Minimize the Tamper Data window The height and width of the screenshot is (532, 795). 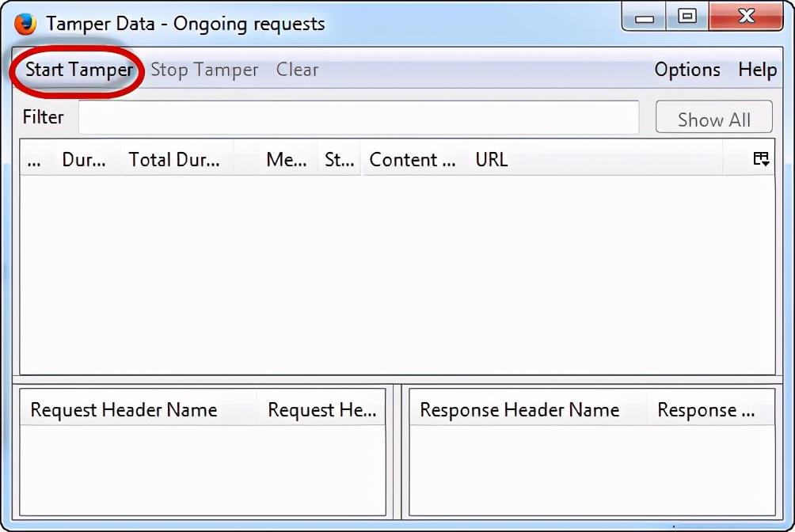tap(644, 17)
